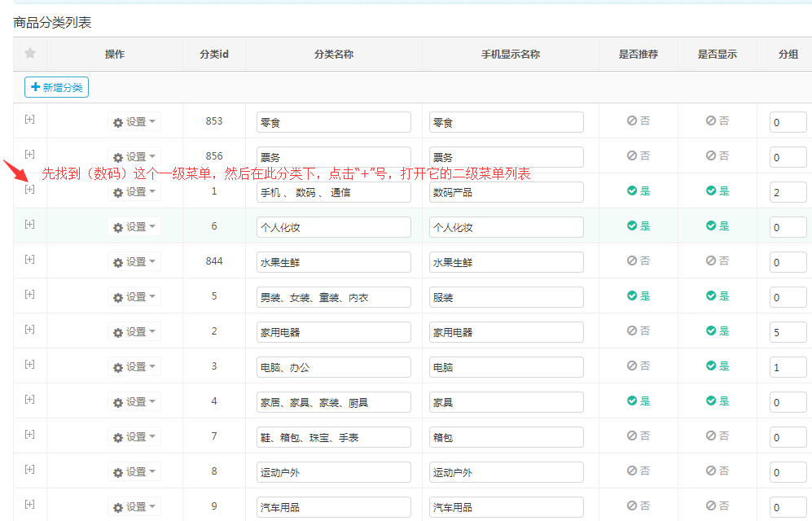Toggle 是否推荐 for 票务 row

point(638,155)
